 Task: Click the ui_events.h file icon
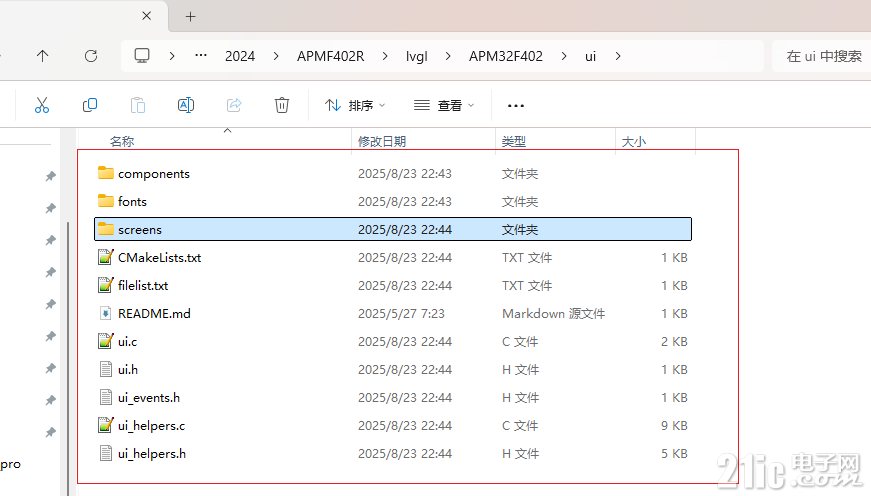point(106,397)
